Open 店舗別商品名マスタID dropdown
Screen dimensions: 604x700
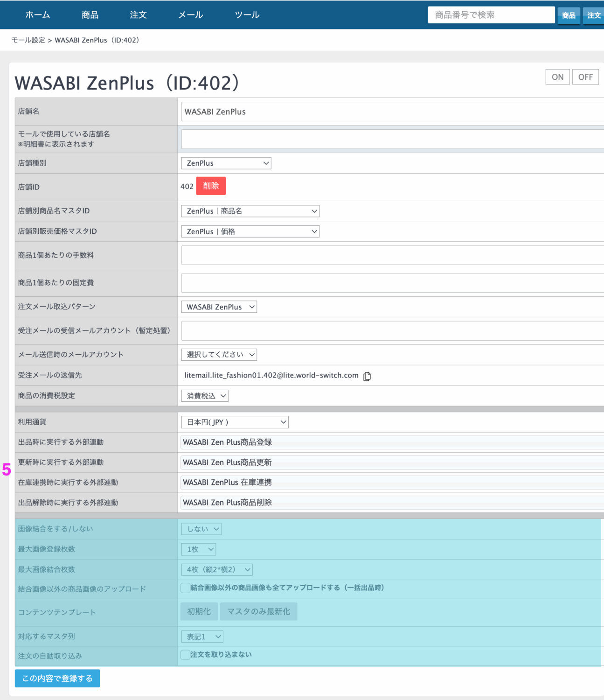point(250,211)
